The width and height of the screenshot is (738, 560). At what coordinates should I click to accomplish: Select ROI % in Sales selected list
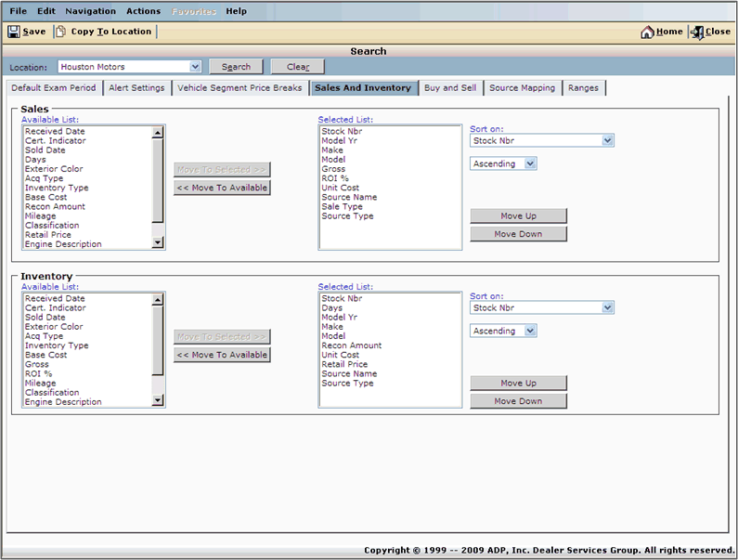pyautogui.click(x=334, y=178)
